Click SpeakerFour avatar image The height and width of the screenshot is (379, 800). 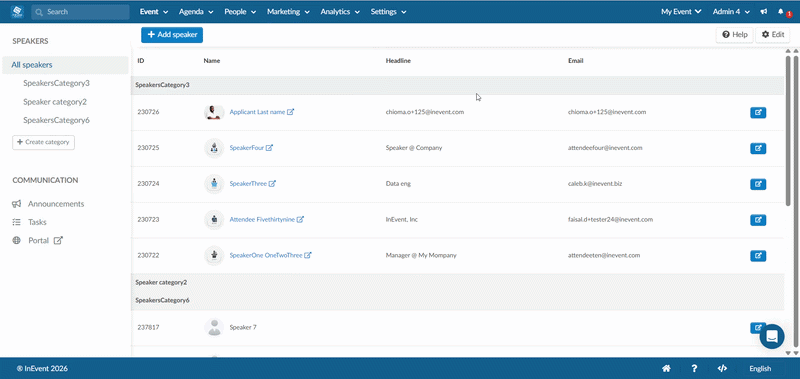click(214, 148)
